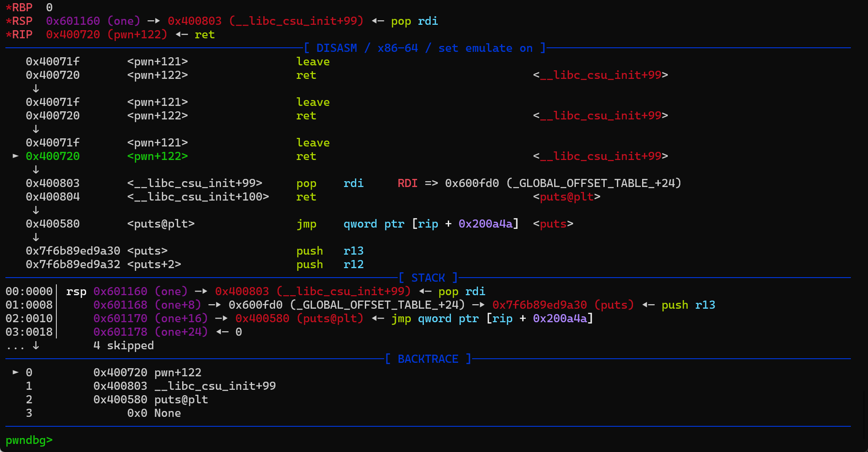Screen dimensions: 868x452
Task: Click the BACKTRACE section header
Action: (x=428, y=359)
